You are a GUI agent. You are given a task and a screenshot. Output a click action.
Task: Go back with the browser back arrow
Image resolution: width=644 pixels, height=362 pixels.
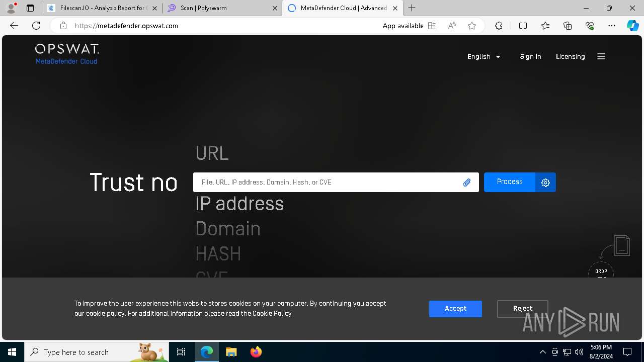14,26
